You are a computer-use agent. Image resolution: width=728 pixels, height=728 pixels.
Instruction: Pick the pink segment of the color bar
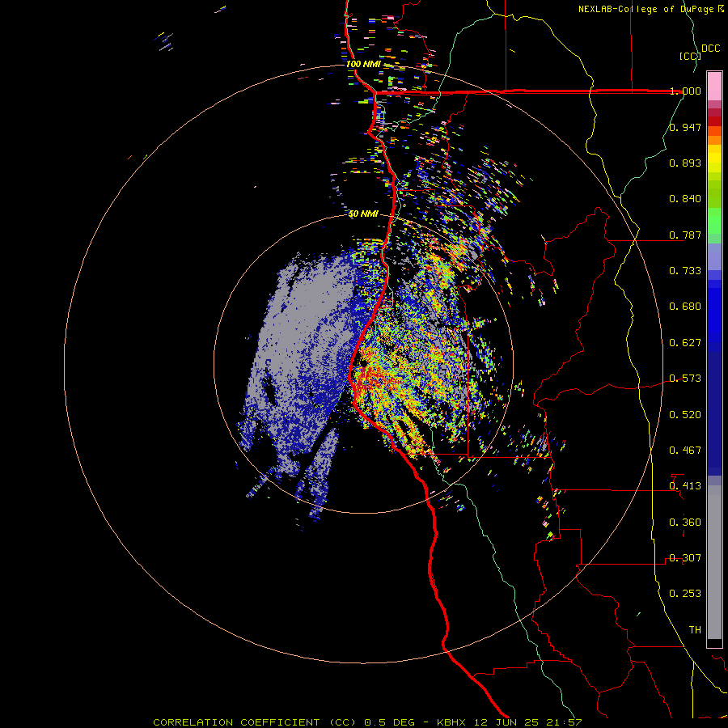[x=714, y=87]
